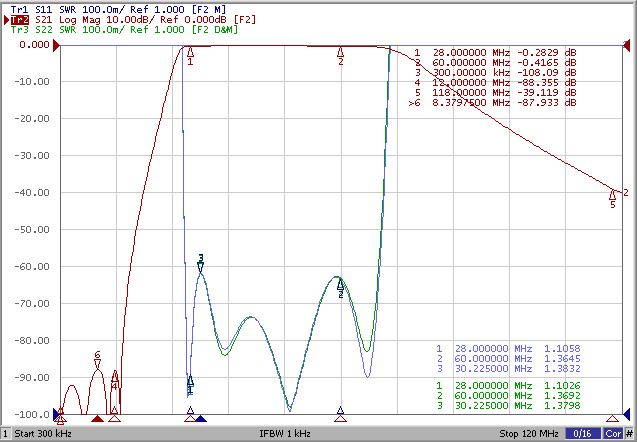Click the 0.000 reference value on the scale
The height and width of the screenshot is (442, 637).
tap(35, 44)
